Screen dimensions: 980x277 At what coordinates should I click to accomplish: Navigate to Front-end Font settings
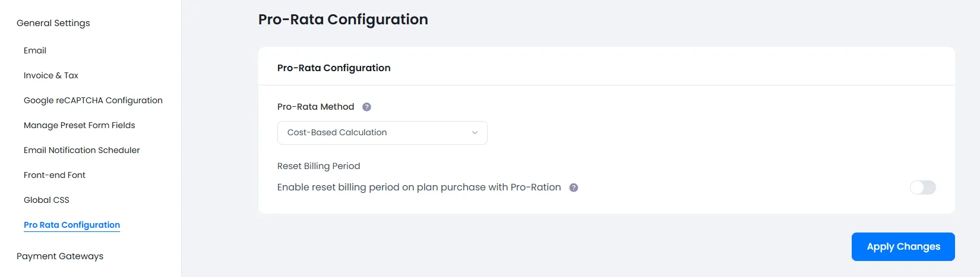55,175
